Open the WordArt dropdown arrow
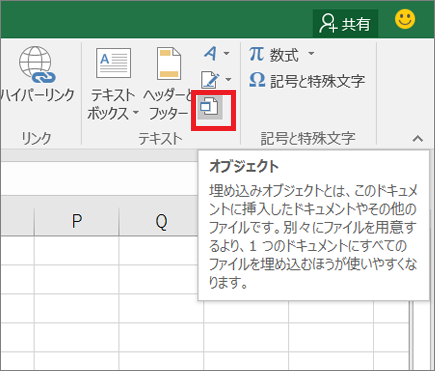The width and height of the screenshot is (435, 371). pyautogui.click(x=226, y=53)
